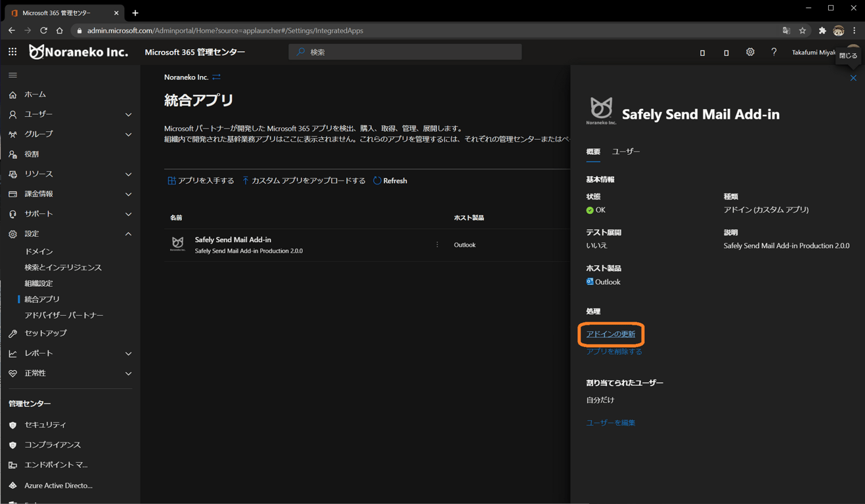This screenshot has width=865, height=504.
Task: Open browser extensions puzzle icon
Action: 822,30
